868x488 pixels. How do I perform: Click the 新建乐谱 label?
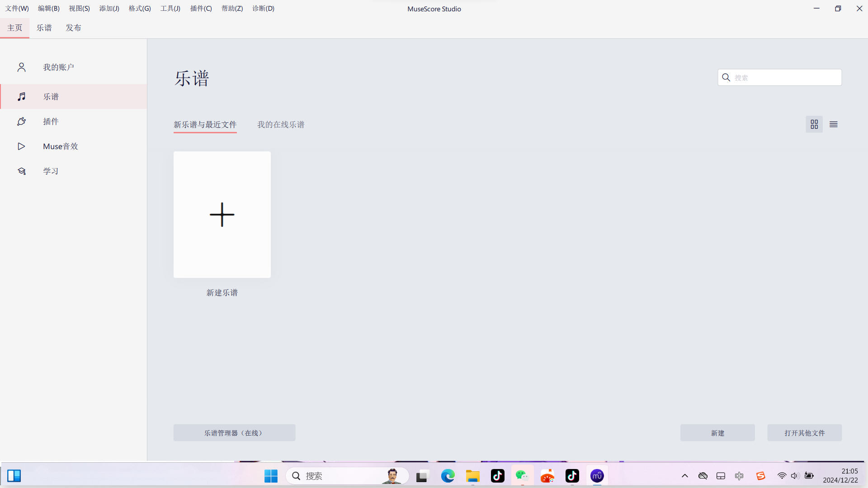[x=222, y=293]
